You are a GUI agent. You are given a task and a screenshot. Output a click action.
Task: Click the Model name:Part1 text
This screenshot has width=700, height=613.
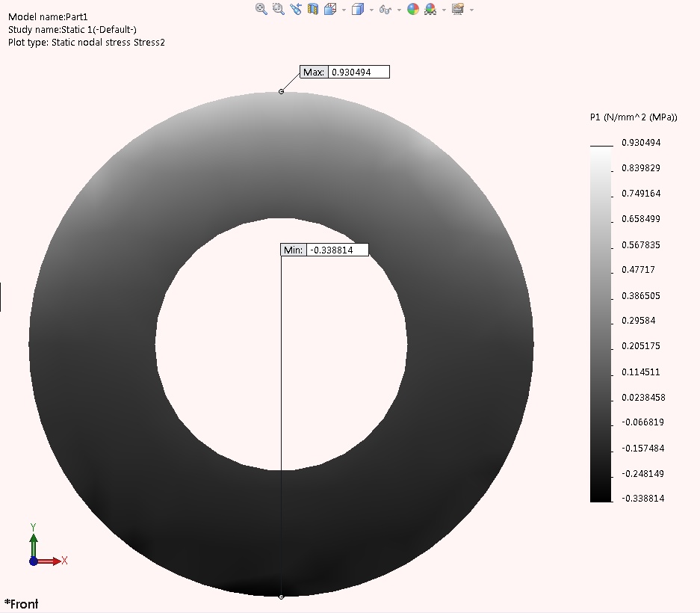(x=48, y=17)
